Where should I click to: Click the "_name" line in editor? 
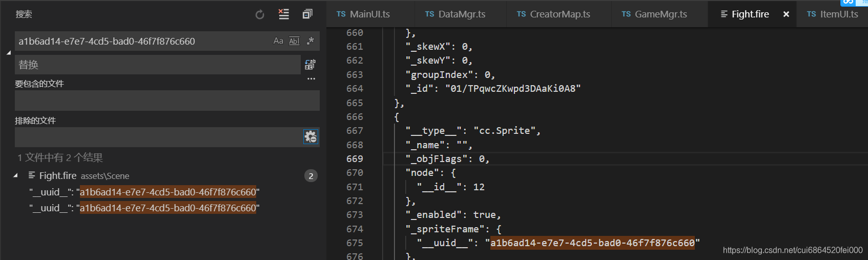439,145
